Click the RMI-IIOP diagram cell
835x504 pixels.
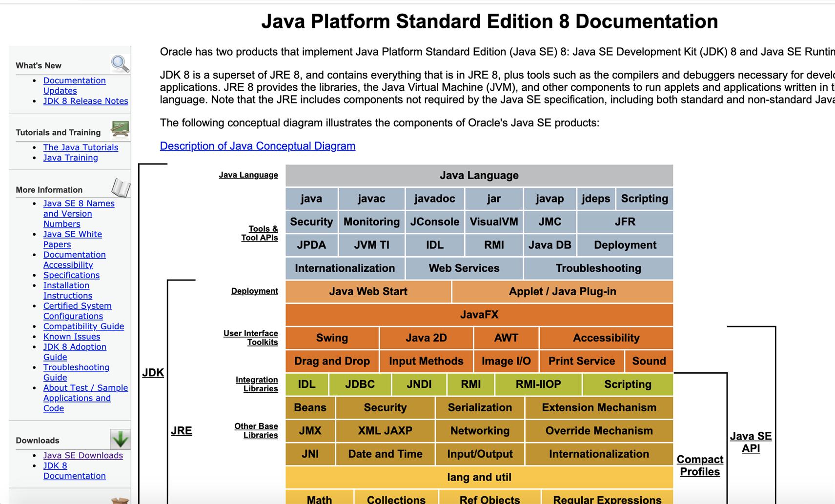(x=538, y=384)
